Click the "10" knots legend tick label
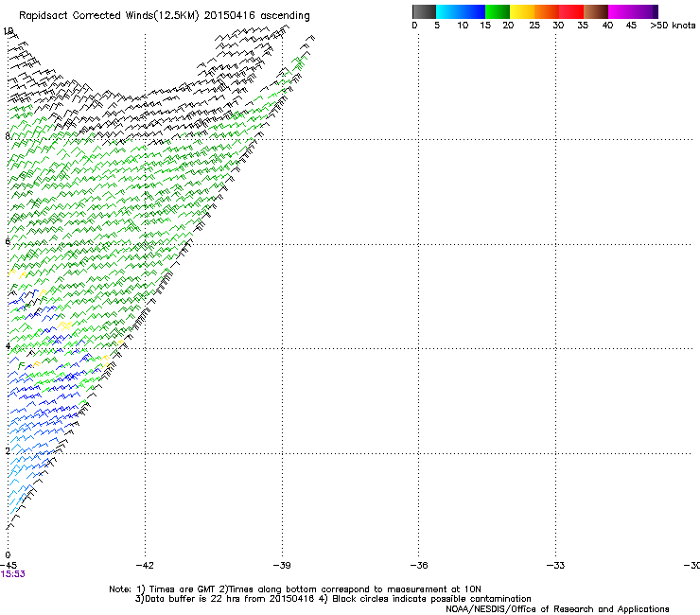Image resolution: width=700 pixels, height=615 pixels. (463, 26)
